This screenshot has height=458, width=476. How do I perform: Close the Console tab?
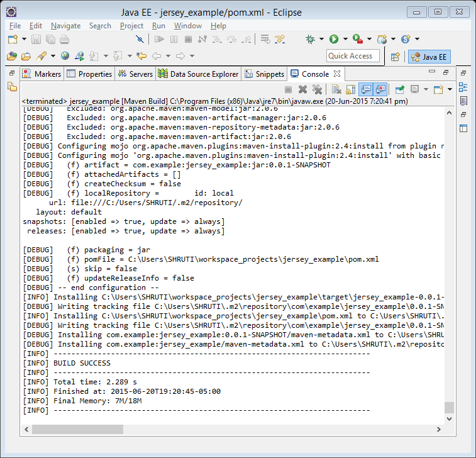tap(337, 74)
